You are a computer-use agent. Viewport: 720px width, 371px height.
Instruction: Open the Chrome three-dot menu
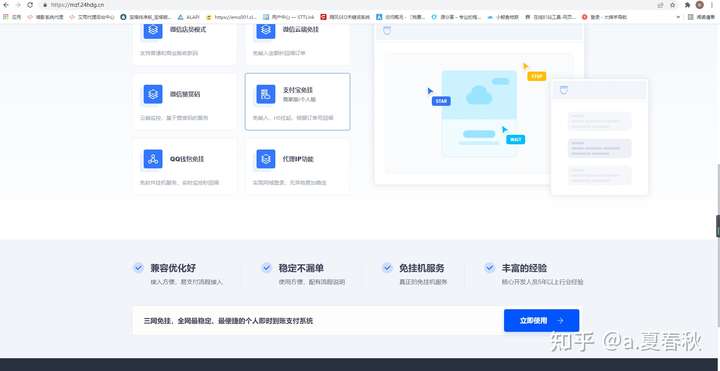tap(712, 5)
